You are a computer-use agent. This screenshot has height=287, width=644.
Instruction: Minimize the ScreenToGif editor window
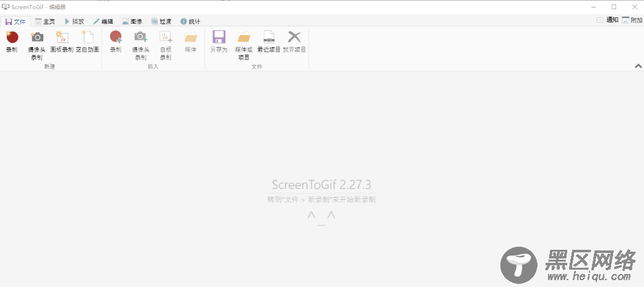tap(594, 7)
